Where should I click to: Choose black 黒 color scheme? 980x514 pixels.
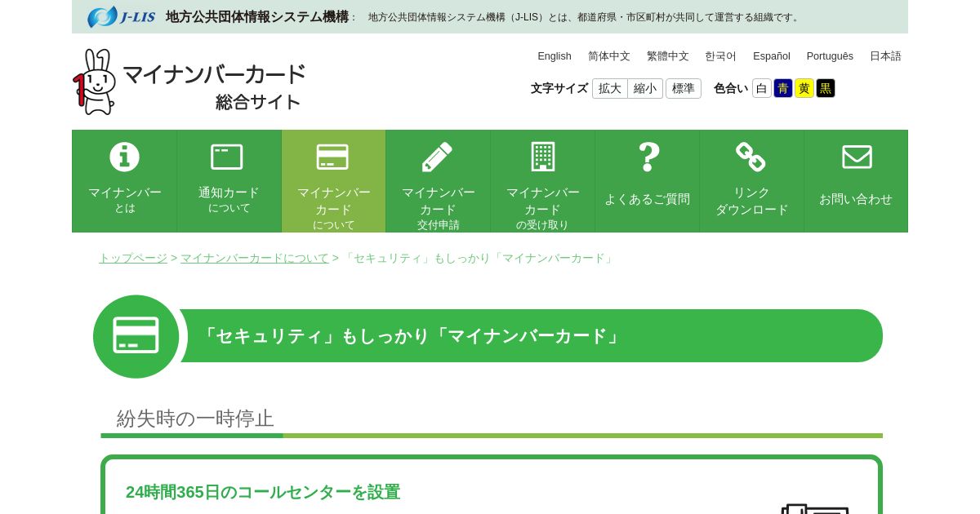point(826,88)
